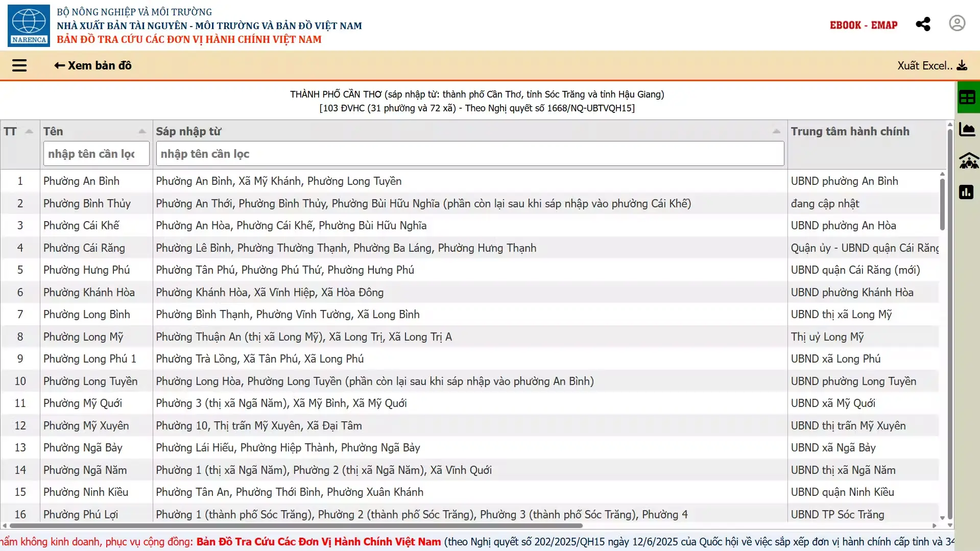Select row Phường Long Phú 1
980x551 pixels.
click(470, 358)
